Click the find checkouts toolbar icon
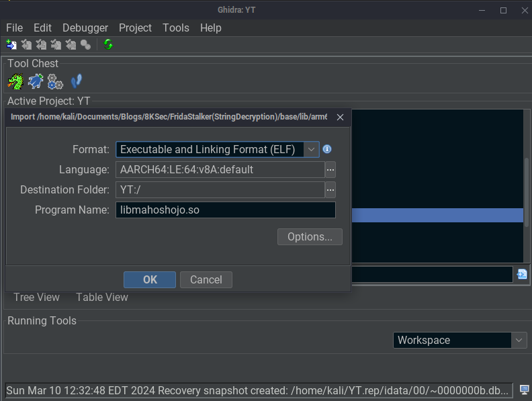 coord(85,45)
